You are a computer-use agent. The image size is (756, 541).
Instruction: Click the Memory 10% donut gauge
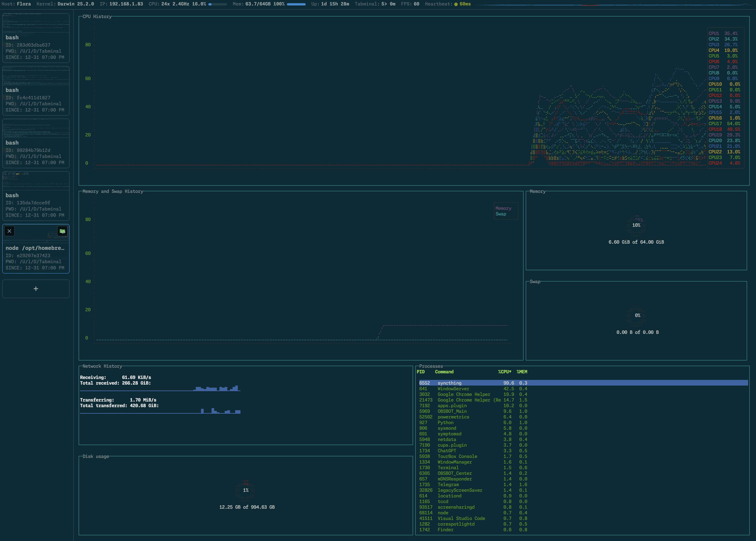636,226
